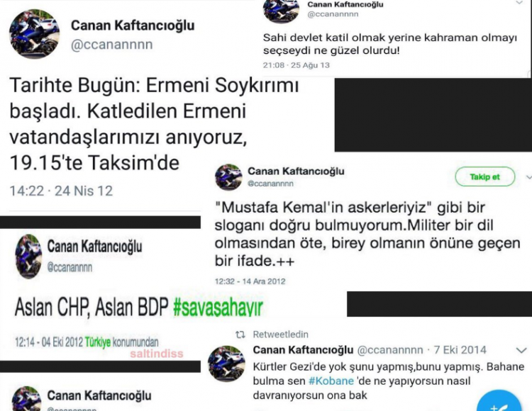Open avatar on the Ermeni Soykırımı tweet
The width and height of the screenshot is (532, 411).
pos(34,34)
